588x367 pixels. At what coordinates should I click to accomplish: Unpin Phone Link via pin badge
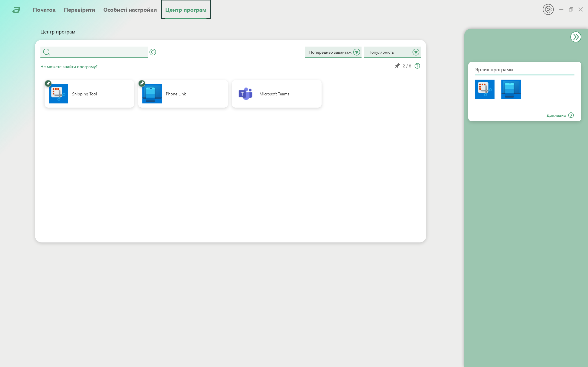142,83
